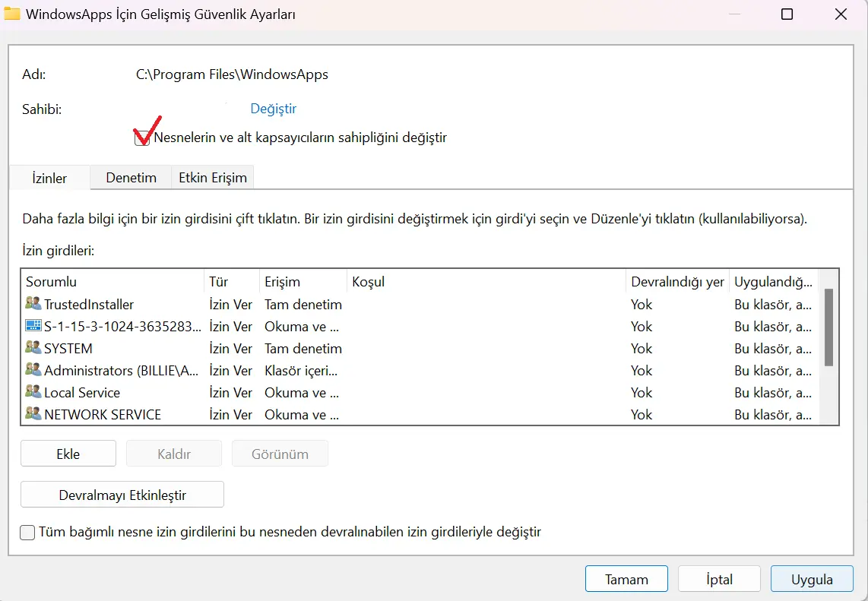Click 'İzin Ver' in Local Service row
Screen dimensions: 868x601
(x=231, y=392)
